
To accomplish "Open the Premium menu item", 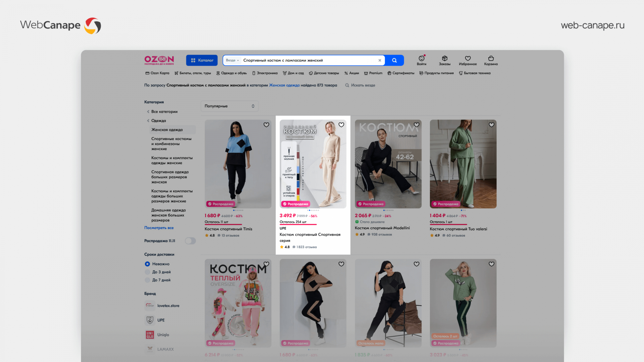I will tap(373, 73).
